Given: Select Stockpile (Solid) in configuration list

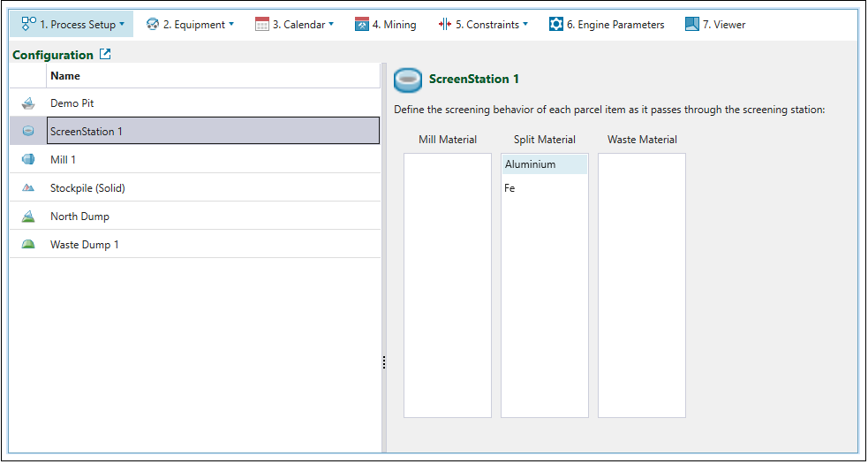Looking at the screenshot, I should (94, 188).
